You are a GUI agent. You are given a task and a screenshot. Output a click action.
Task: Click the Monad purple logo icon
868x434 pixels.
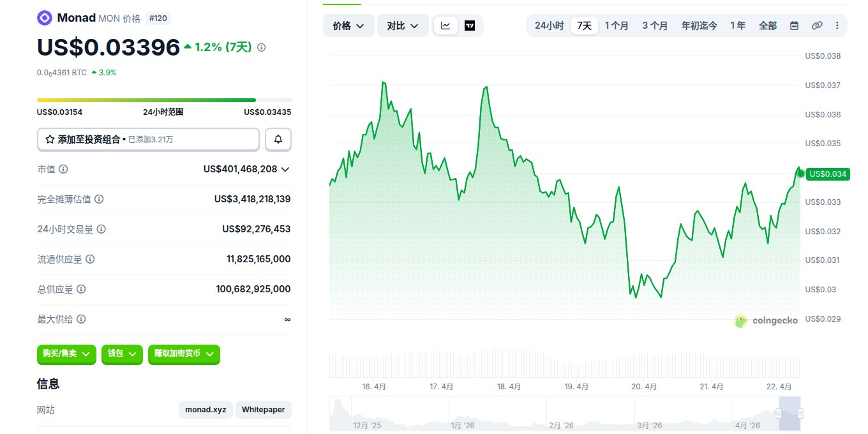coord(45,18)
